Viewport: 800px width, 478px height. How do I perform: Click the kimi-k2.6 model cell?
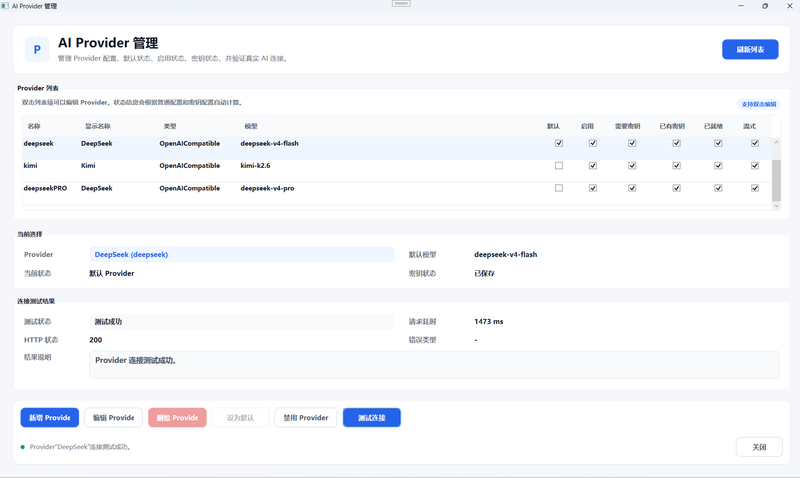pyautogui.click(x=255, y=166)
